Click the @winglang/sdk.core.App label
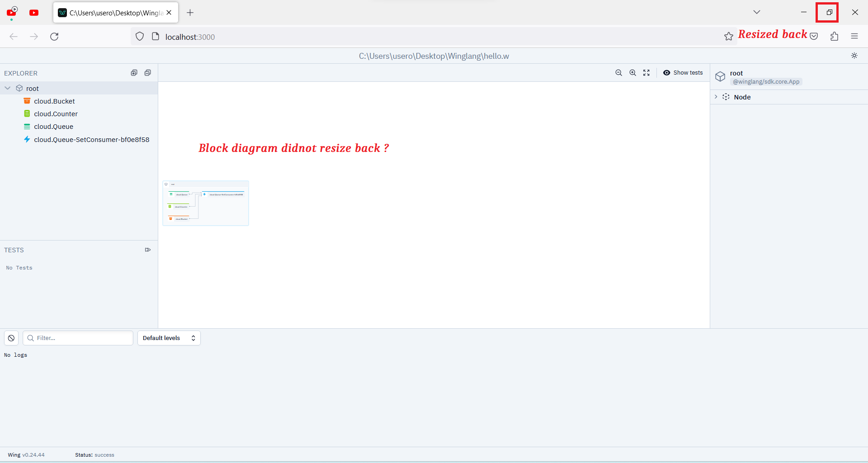This screenshot has width=868, height=463. [x=766, y=81]
